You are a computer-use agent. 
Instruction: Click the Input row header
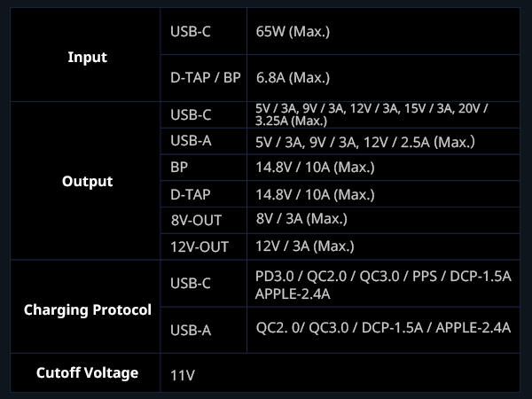tap(87, 58)
